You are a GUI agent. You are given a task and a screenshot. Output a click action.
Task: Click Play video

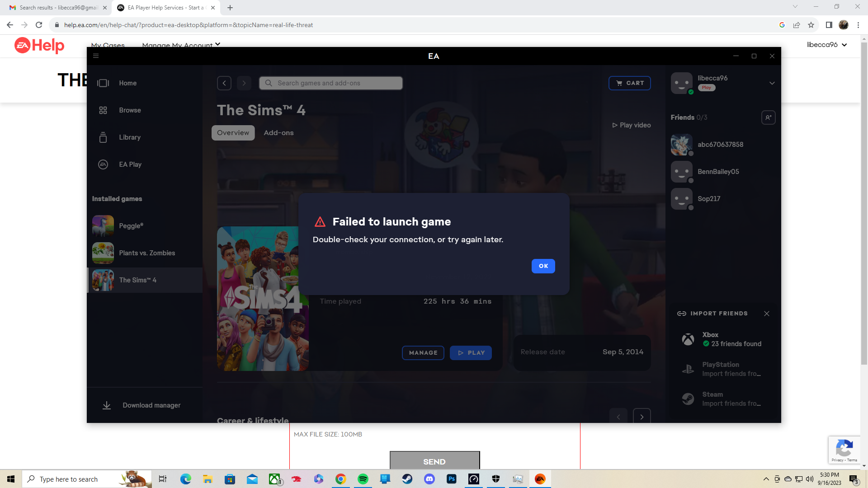632,125
